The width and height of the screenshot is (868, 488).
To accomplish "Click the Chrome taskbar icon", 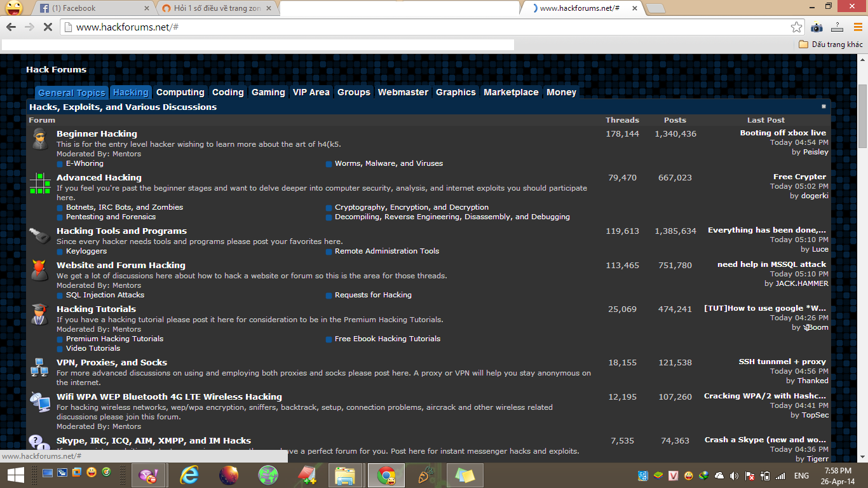I will pyautogui.click(x=386, y=475).
